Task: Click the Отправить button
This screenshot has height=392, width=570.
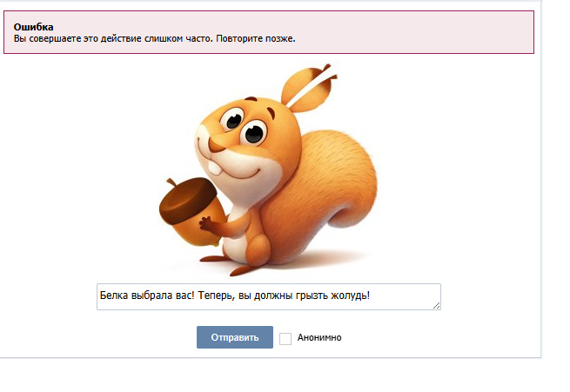Action: (x=235, y=337)
